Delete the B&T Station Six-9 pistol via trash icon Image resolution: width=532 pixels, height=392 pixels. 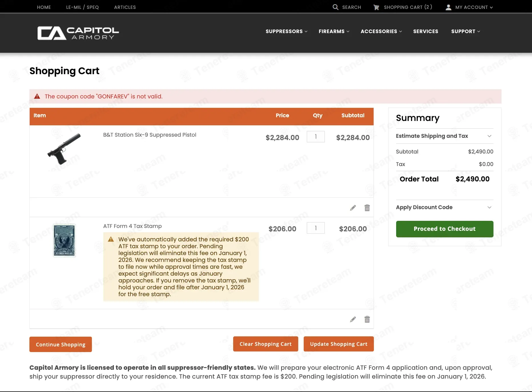(x=367, y=208)
